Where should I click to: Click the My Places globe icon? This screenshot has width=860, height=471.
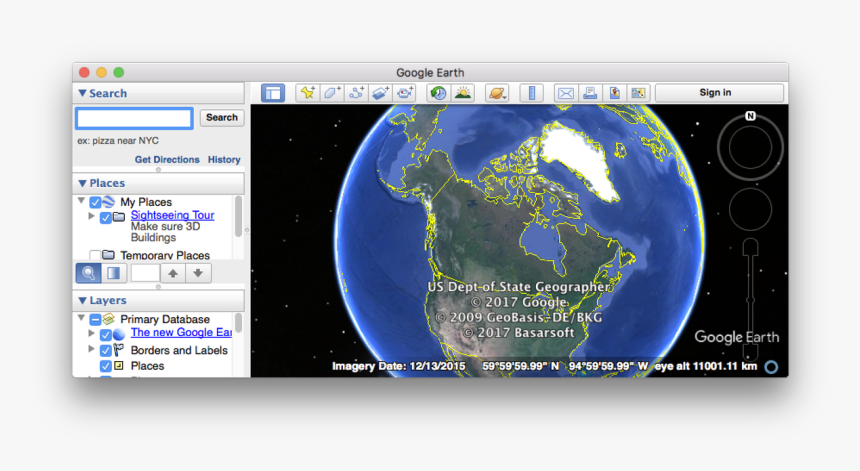point(109,202)
